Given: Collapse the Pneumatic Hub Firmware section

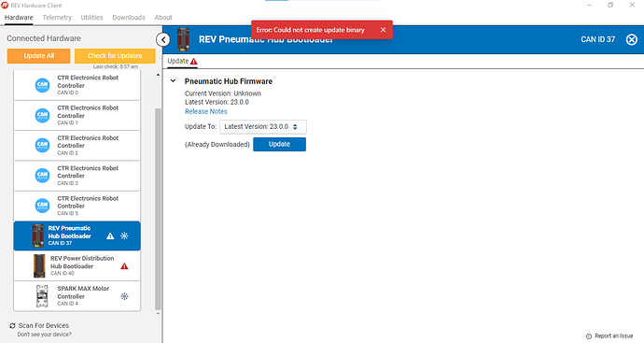Looking at the screenshot, I should click(x=174, y=81).
